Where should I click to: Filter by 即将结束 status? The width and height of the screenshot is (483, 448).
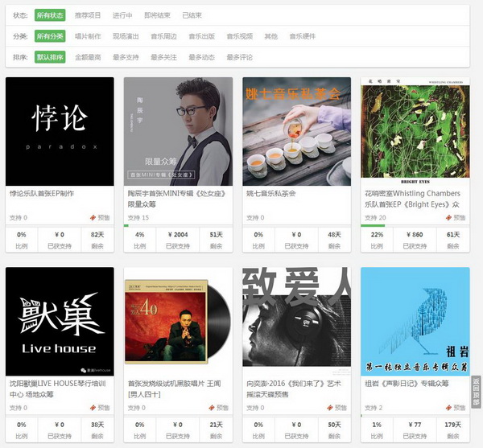157,15
